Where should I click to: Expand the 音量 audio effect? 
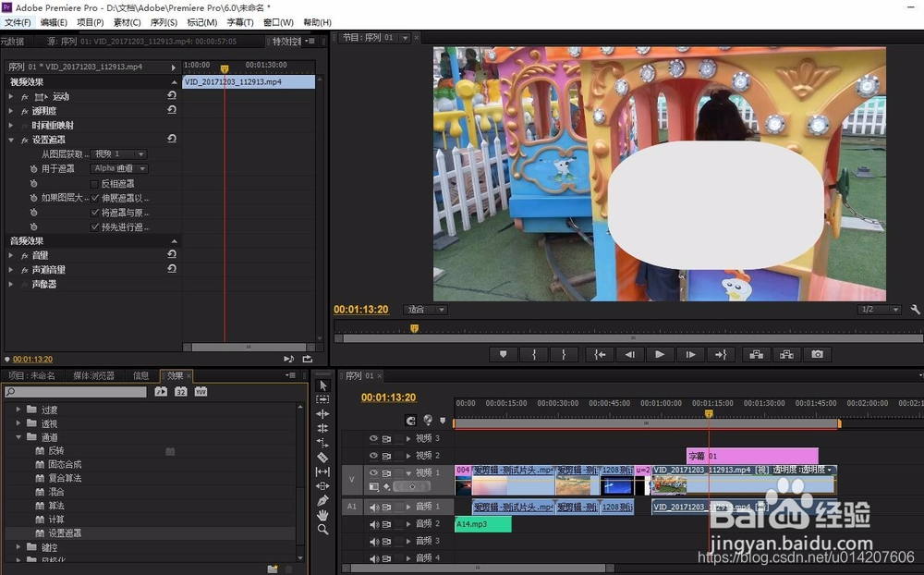tap(10, 255)
